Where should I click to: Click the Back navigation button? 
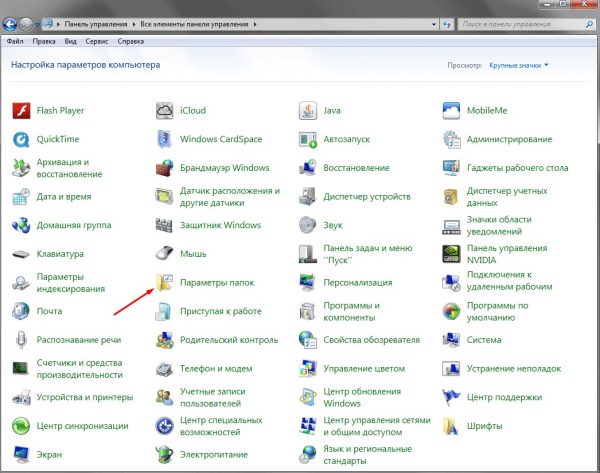tap(10, 24)
